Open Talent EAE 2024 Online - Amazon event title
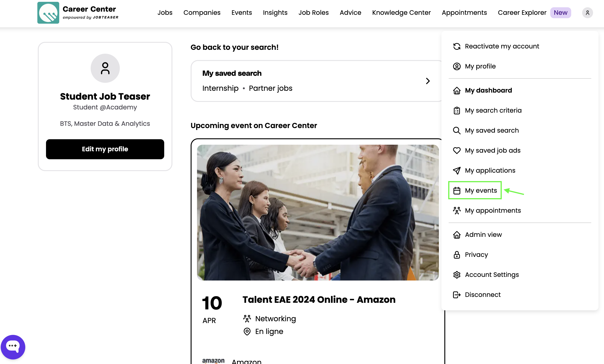Image resolution: width=604 pixels, height=364 pixels. point(319,300)
